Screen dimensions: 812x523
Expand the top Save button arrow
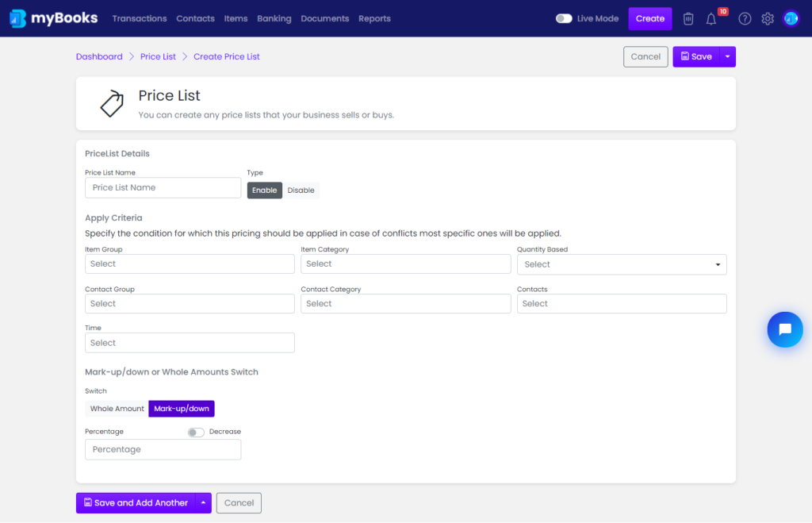728,56
